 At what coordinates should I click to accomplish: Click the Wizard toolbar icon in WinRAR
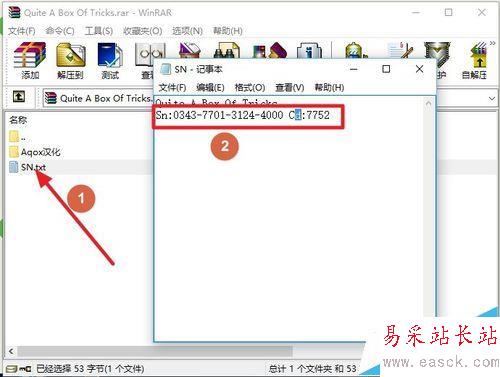pos(270,51)
